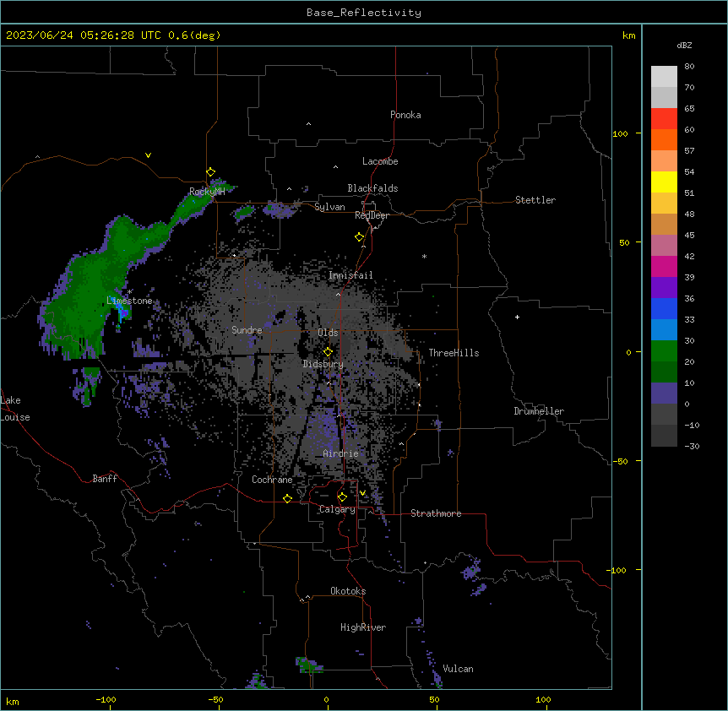Viewport: 728px width, 711px height.
Task: Click the 80 value in dBZ legend
Action: [689, 67]
